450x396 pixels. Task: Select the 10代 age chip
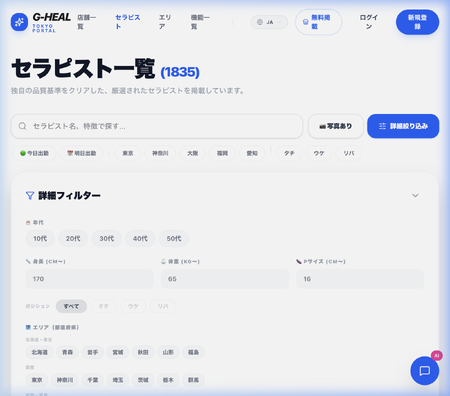click(x=40, y=239)
